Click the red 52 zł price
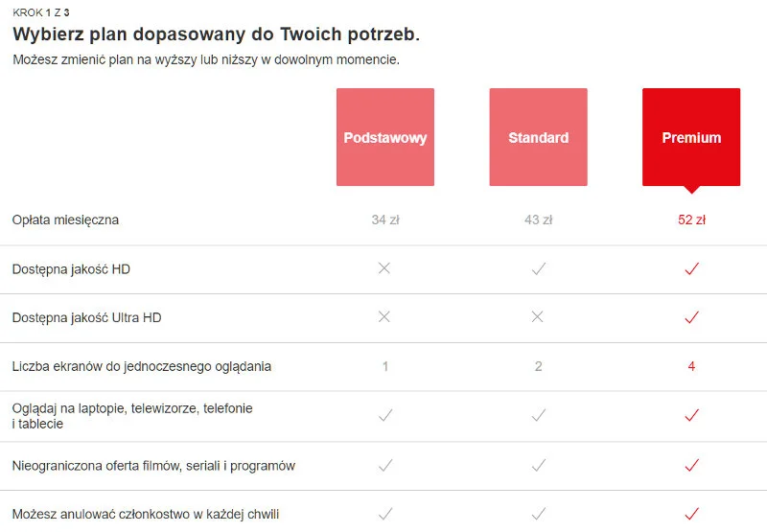Image resolution: width=767 pixels, height=532 pixels. [x=691, y=220]
